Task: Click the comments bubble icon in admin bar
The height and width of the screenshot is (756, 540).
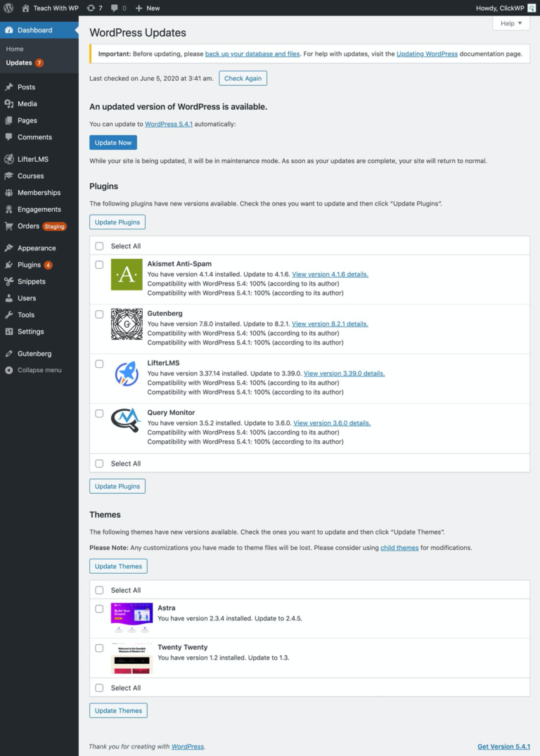Action: pyautogui.click(x=115, y=8)
